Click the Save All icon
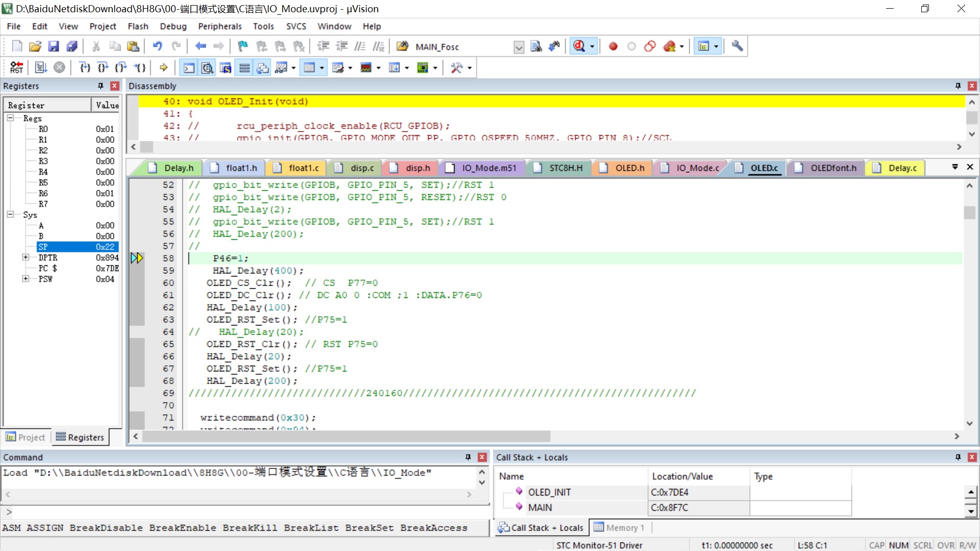This screenshot has width=980, height=551. coord(72,46)
